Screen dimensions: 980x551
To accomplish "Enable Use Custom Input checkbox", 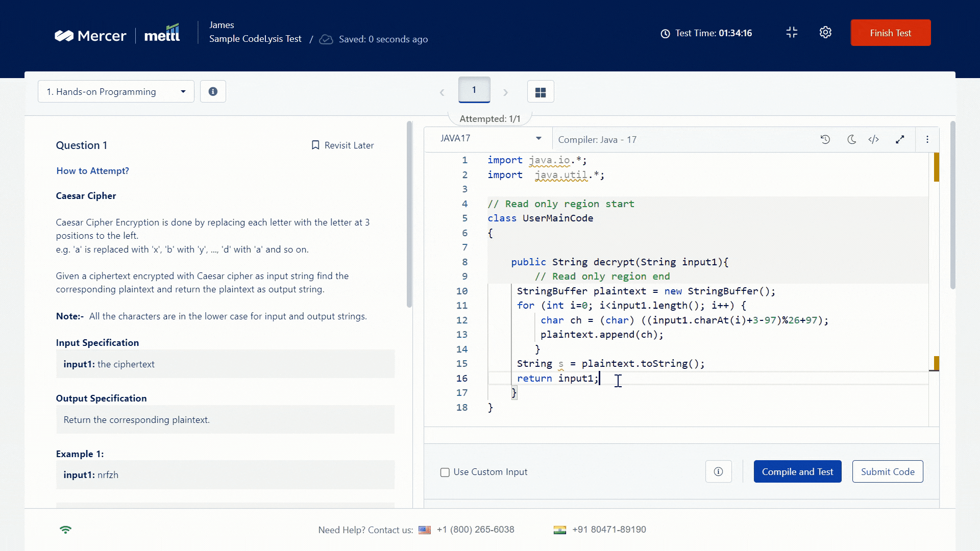I will point(445,472).
